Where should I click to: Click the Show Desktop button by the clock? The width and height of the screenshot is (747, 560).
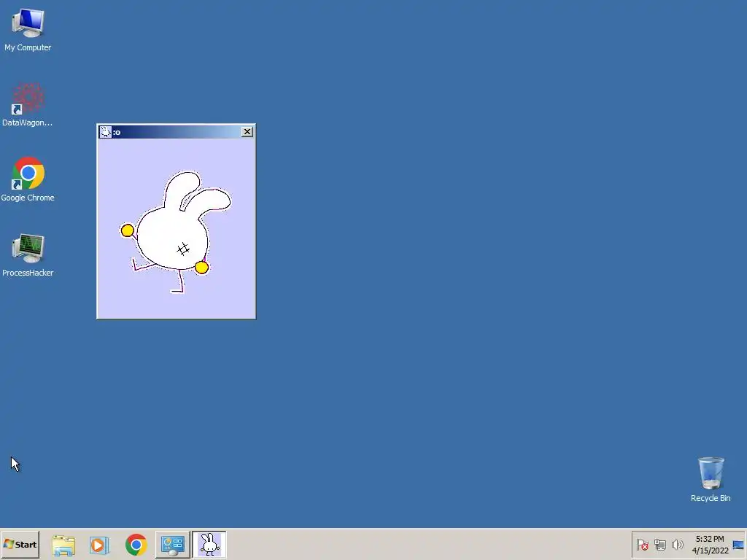[x=738, y=545]
